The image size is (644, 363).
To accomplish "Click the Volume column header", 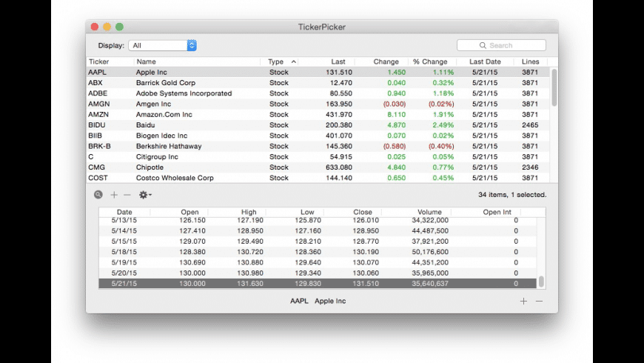I will pos(429,212).
